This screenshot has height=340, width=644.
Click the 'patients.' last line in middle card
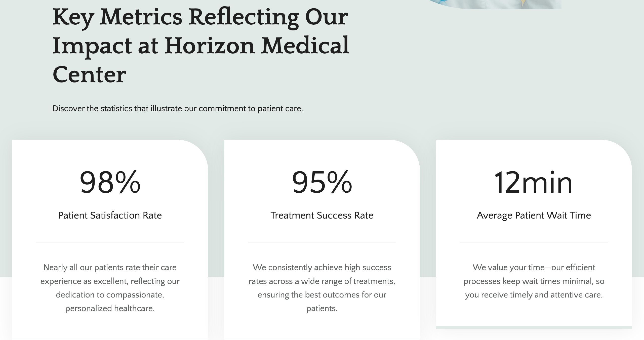(x=322, y=308)
